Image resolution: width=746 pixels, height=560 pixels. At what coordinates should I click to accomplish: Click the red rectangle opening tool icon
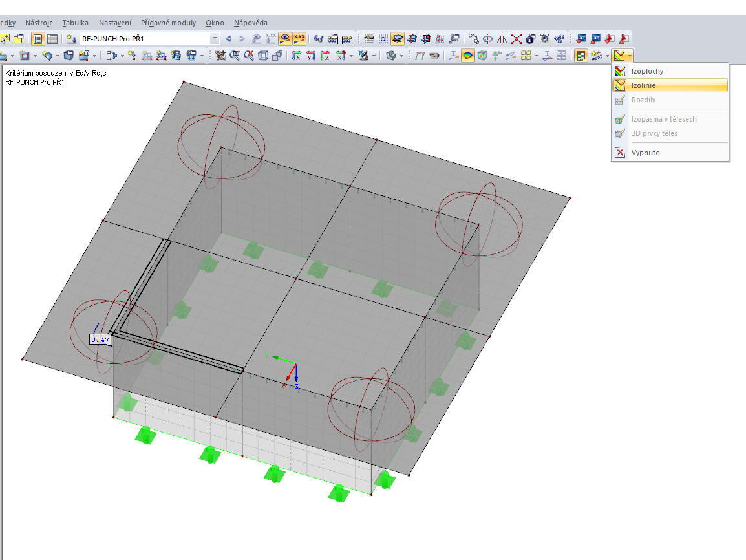[25, 56]
